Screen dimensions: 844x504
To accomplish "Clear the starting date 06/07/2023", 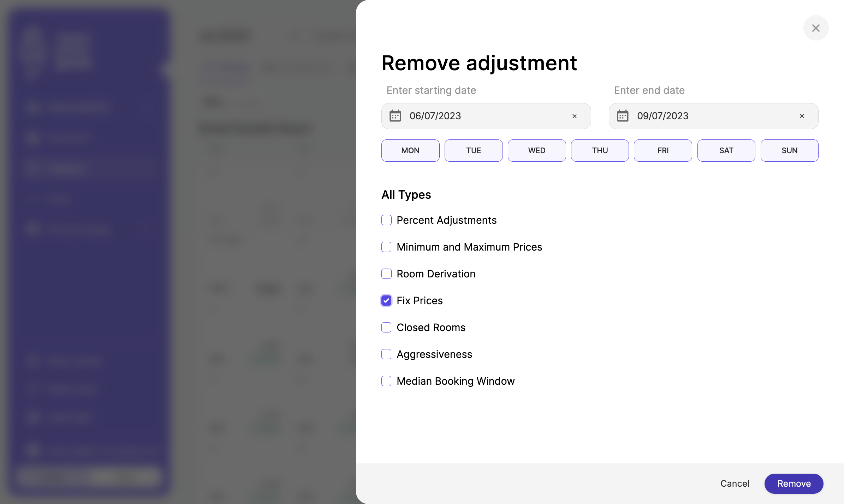I will point(575,116).
